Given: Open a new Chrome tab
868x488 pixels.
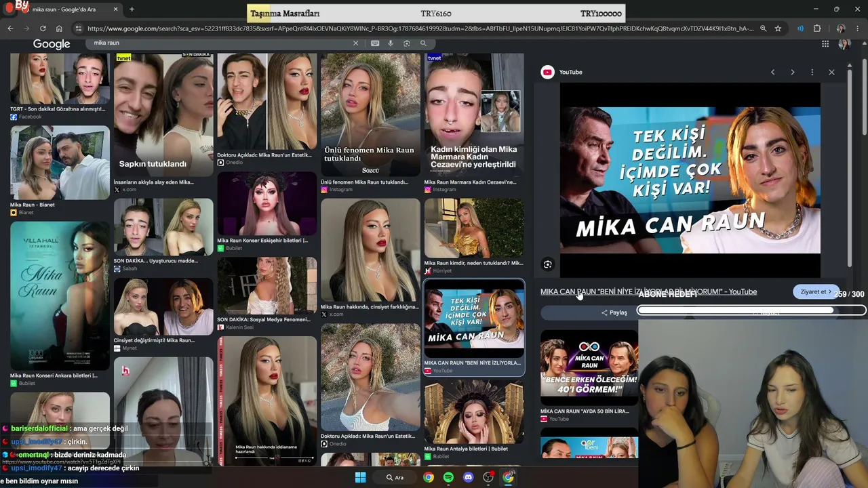Looking at the screenshot, I should coord(132,9).
